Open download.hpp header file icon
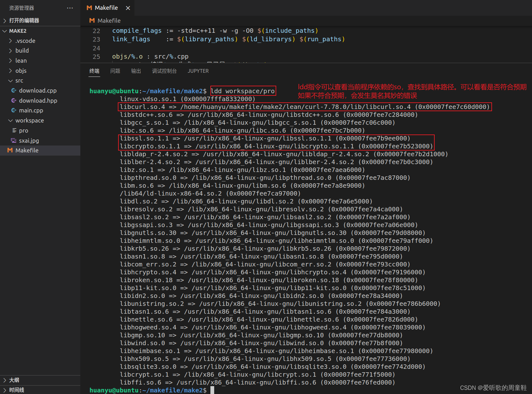This screenshot has width=532, height=394. click(14, 100)
